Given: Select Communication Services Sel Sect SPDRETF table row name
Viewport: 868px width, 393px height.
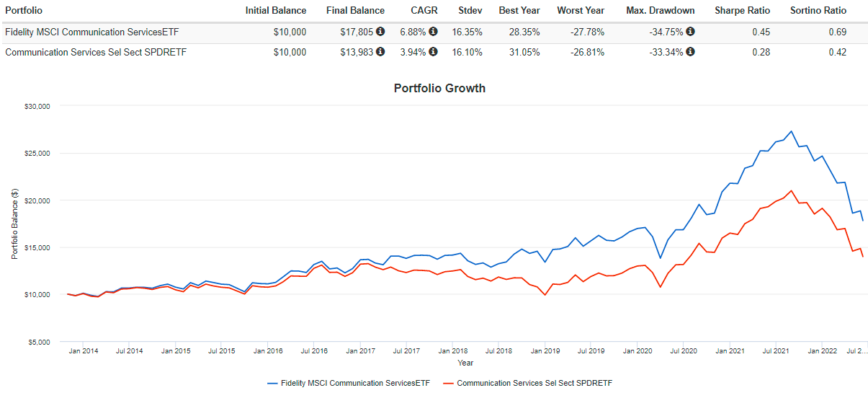Looking at the screenshot, I should pyautogui.click(x=96, y=52).
